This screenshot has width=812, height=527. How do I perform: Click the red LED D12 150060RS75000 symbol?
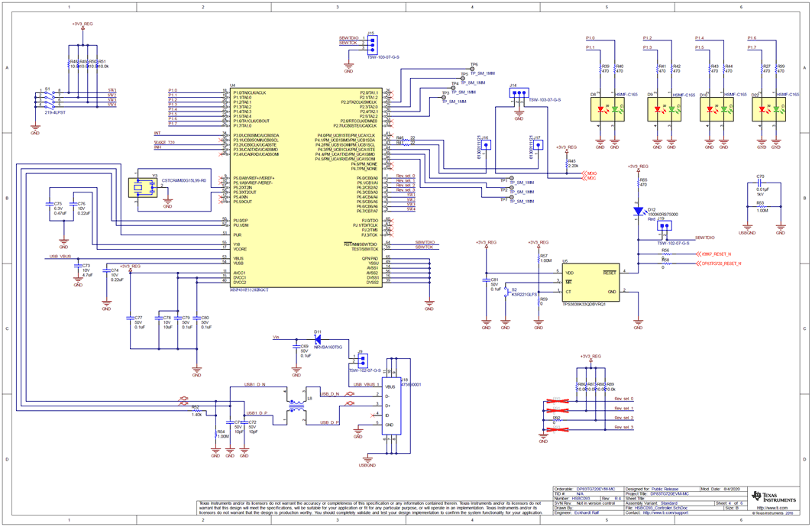[640, 210]
